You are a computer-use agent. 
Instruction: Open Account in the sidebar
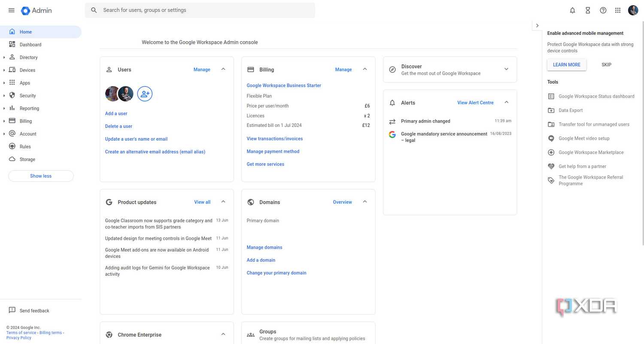pos(40,134)
